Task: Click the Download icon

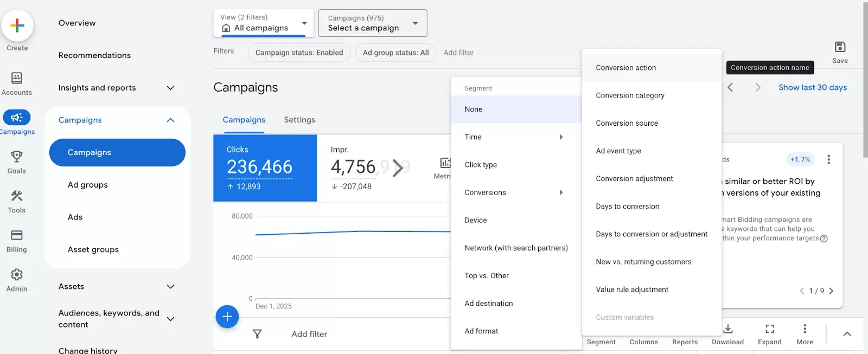Action: (x=728, y=329)
